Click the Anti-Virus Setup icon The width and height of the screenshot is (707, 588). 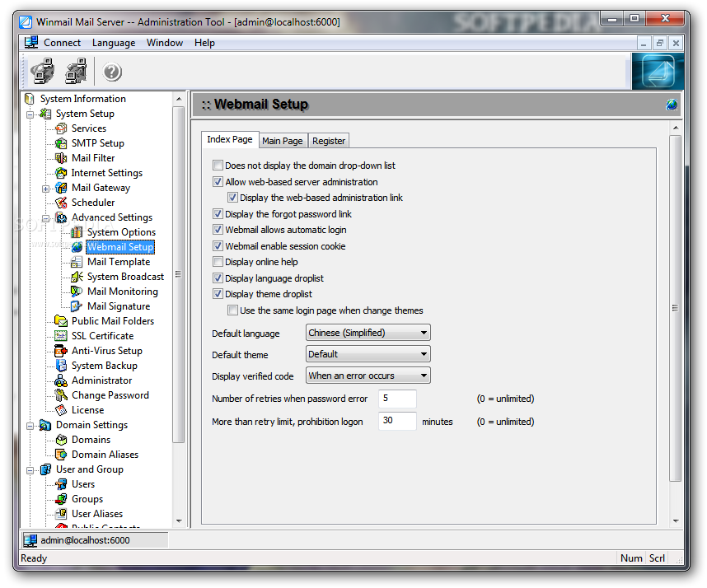(61, 351)
